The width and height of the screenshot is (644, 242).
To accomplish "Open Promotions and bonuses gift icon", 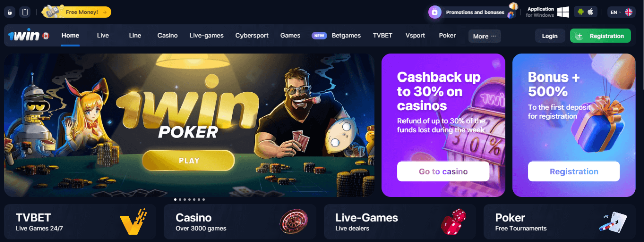I will (435, 12).
